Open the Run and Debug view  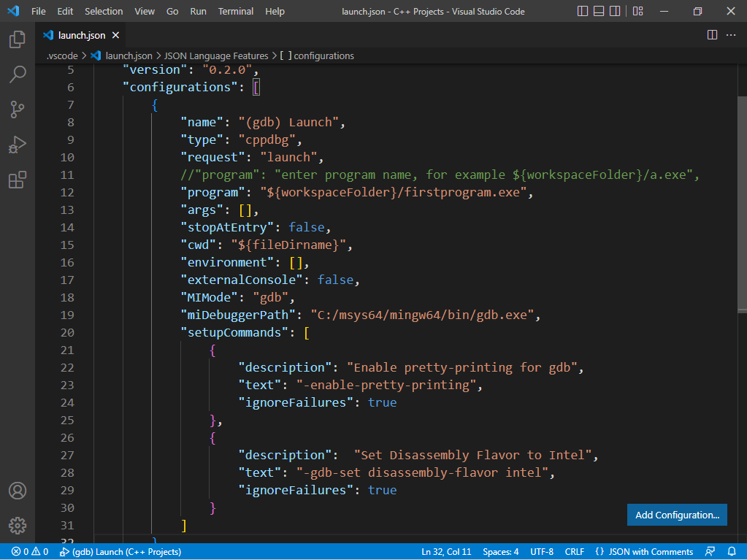click(17, 145)
